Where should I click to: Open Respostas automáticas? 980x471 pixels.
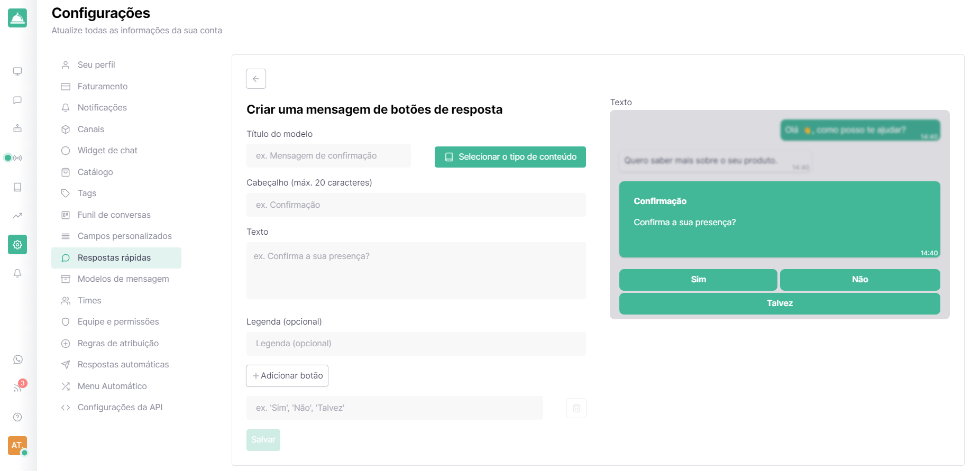click(x=116, y=364)
